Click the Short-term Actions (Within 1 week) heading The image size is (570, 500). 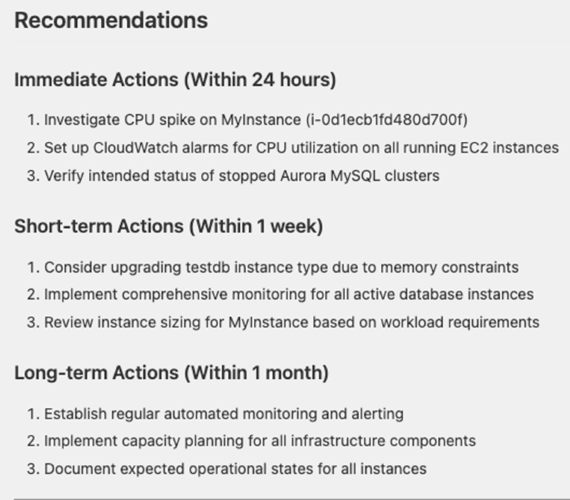[x=169, y=226]
